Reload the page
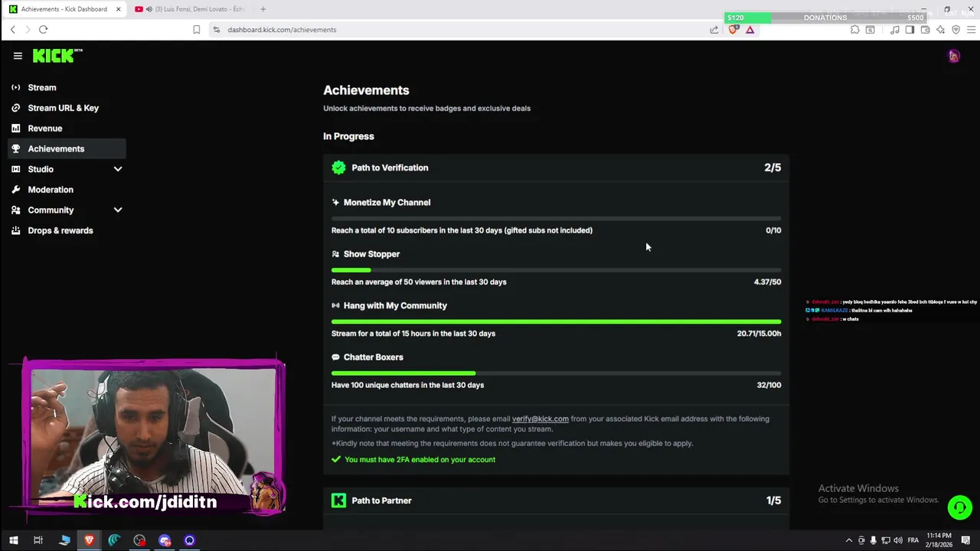Viewport: 980px width, 551px height. pyautogui.click(x=43, y=29)
